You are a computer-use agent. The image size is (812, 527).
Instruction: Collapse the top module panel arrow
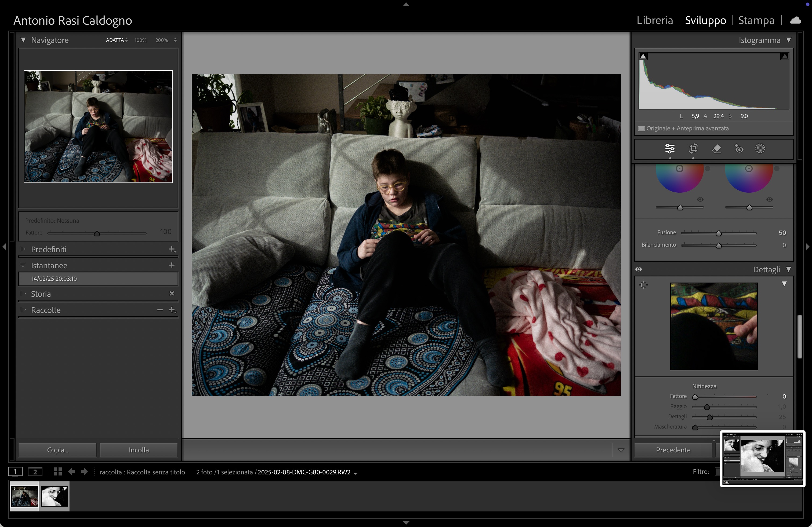(x=406, y=5)
